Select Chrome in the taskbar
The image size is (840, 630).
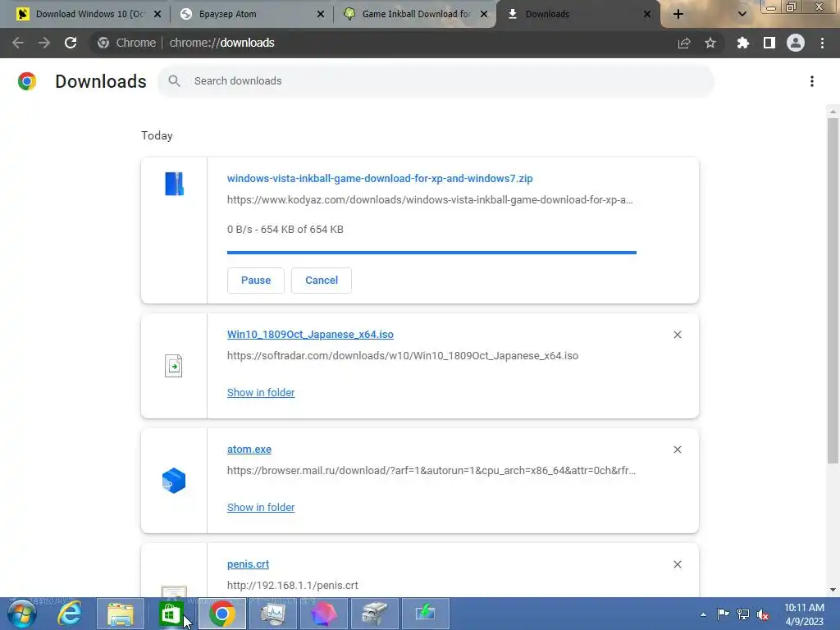pyautogui.click(x=221, y=614)
